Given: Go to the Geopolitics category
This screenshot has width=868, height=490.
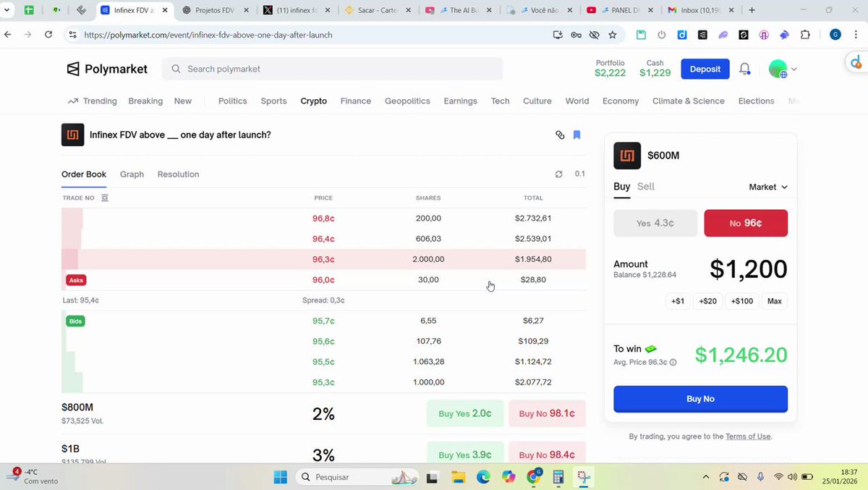Looking at the screenshot, I should pyautogui.click(x=407, y=101).
